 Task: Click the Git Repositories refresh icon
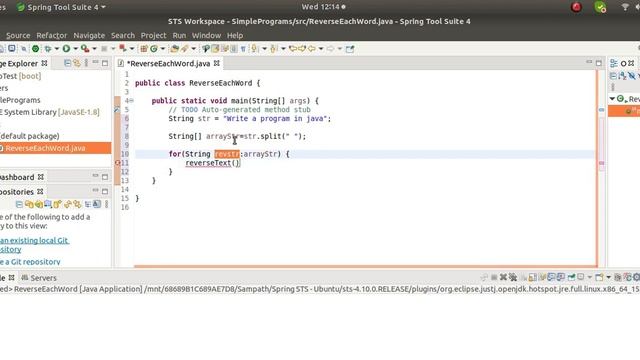pyautogui.click(x=67, y=204)
